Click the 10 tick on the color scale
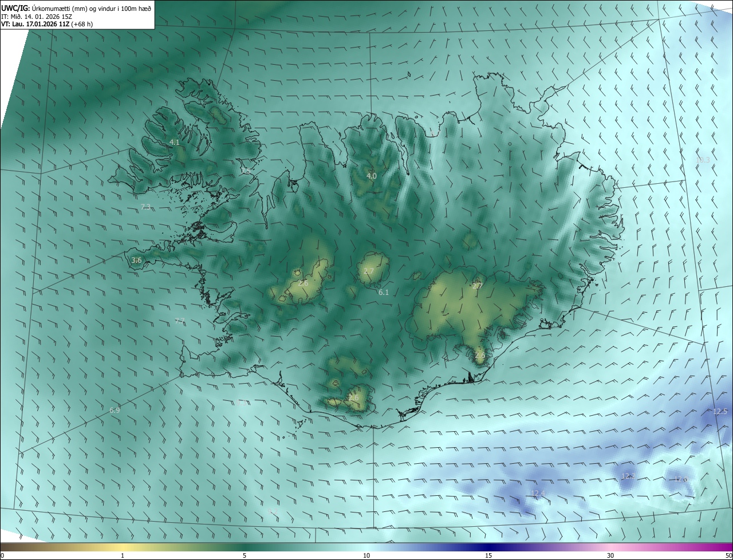Image resolution: width=733 pixels, height=560 pixels. click(366, 556)
